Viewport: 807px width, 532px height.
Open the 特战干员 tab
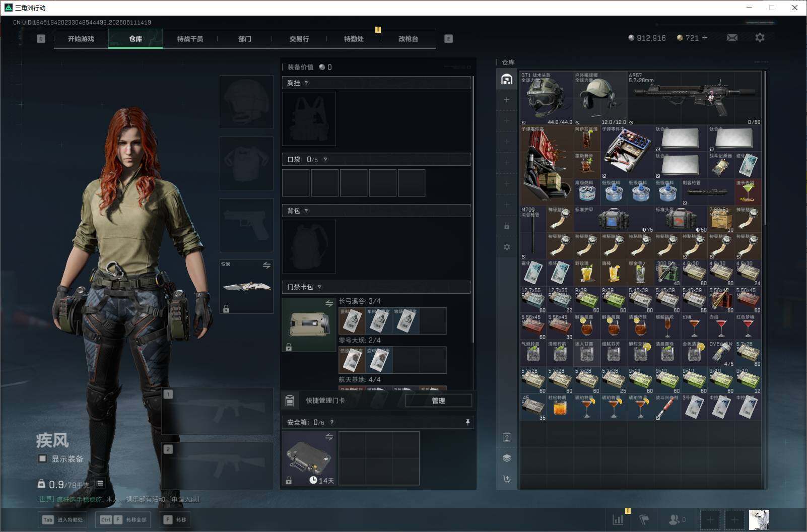pos(190,39)
